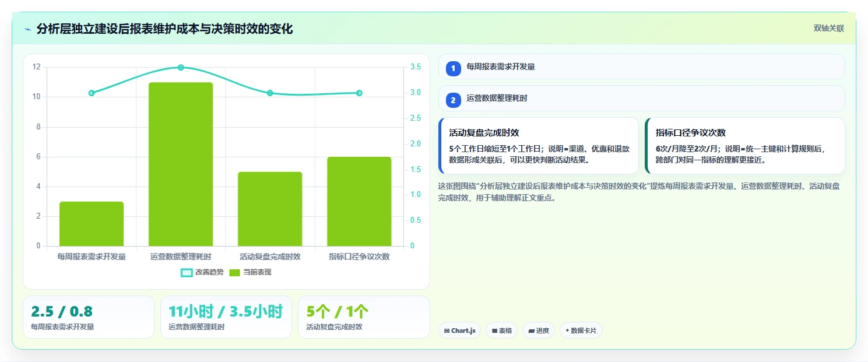Click the 进度 tag

point(539,331)
